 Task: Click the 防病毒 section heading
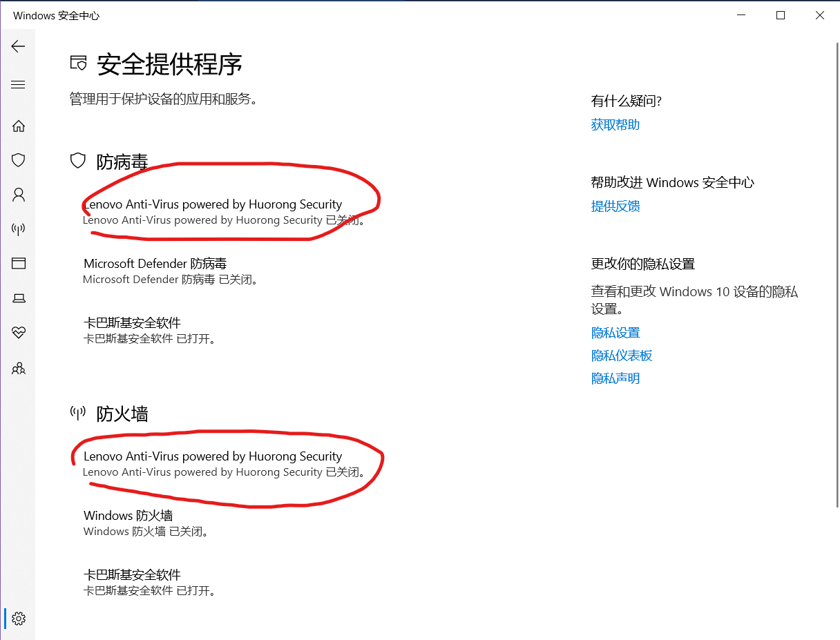point(122,162)
